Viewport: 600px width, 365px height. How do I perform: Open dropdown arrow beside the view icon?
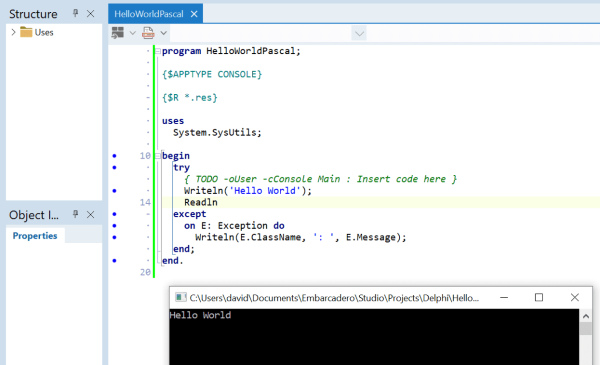(x=132, y=33)
